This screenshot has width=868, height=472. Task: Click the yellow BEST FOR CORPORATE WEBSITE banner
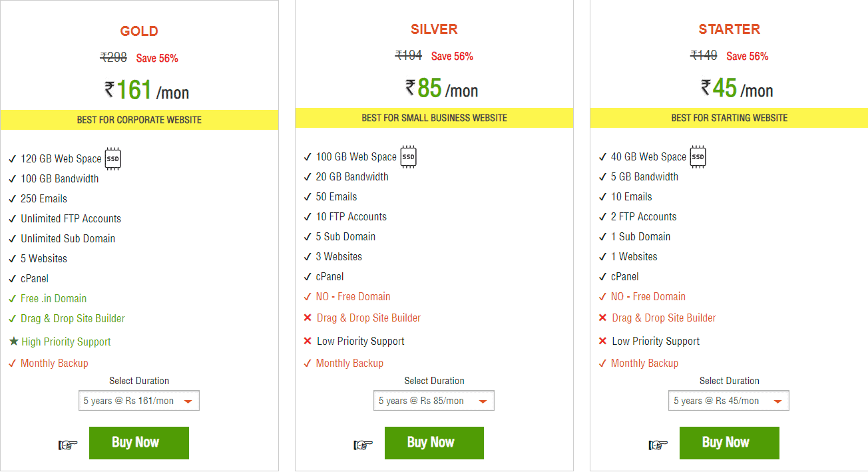pos(138,119)
